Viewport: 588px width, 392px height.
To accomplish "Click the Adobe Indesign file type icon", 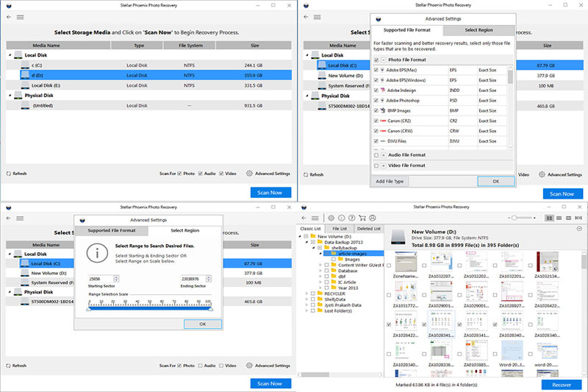I will click(x=383, y=90).
